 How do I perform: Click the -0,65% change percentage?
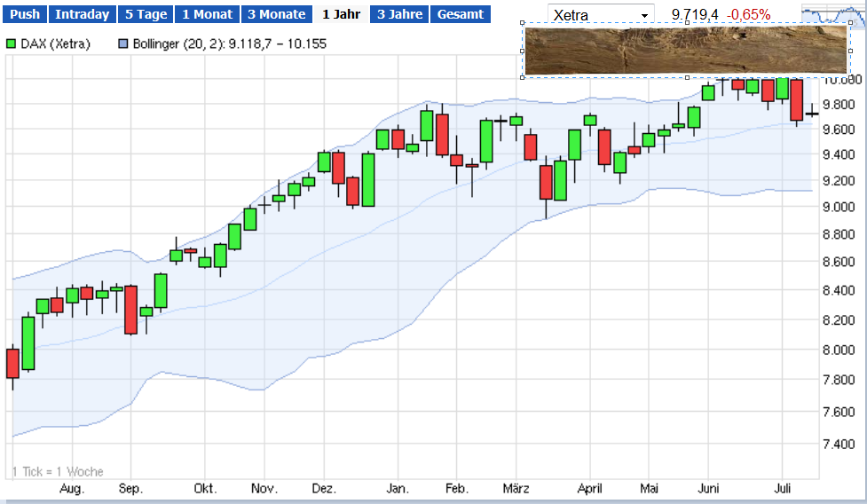pyautogui.click(x=749, y=15)
